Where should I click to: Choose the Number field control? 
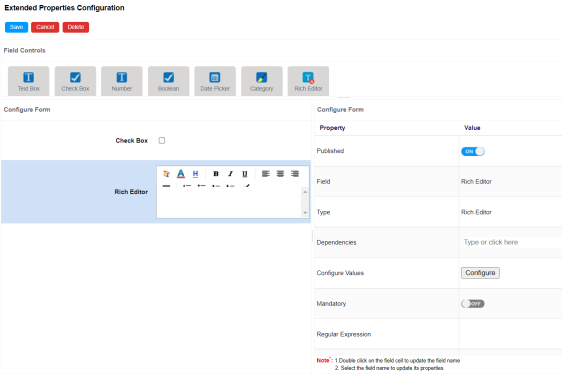click(122, 81)
